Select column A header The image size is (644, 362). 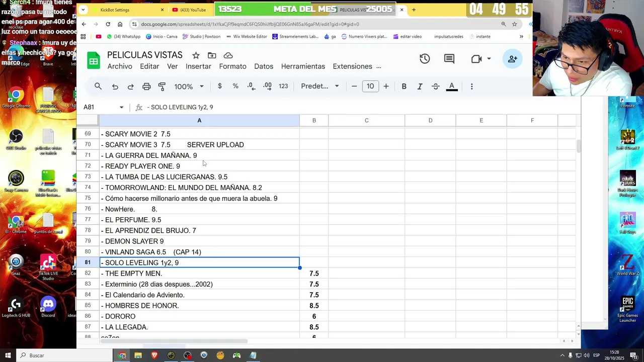(199, 121)
